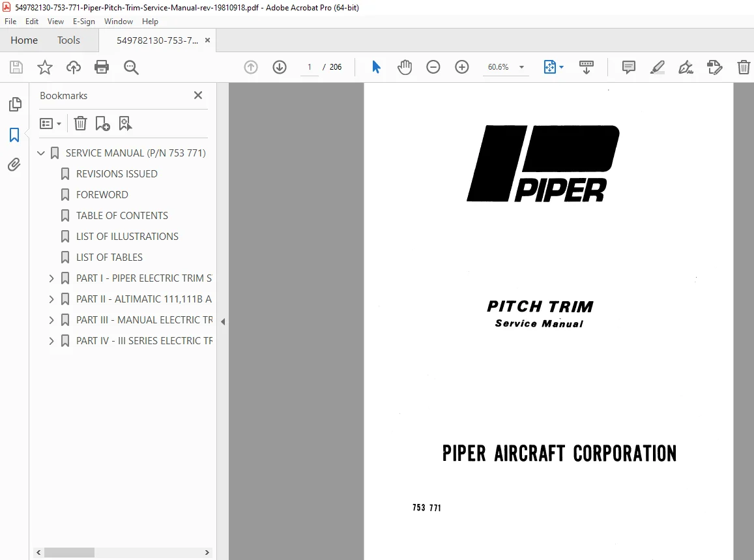Delete the selected bookmark
754x560 pixels.
(80, 124)
